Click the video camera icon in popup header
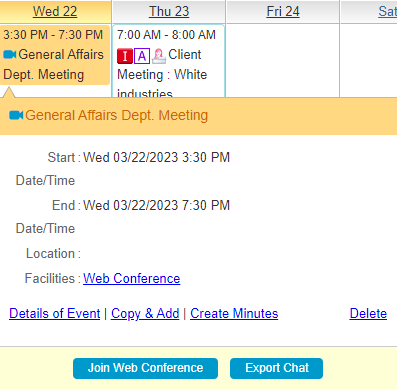The image size is (397, 389). tap(16, 115)
